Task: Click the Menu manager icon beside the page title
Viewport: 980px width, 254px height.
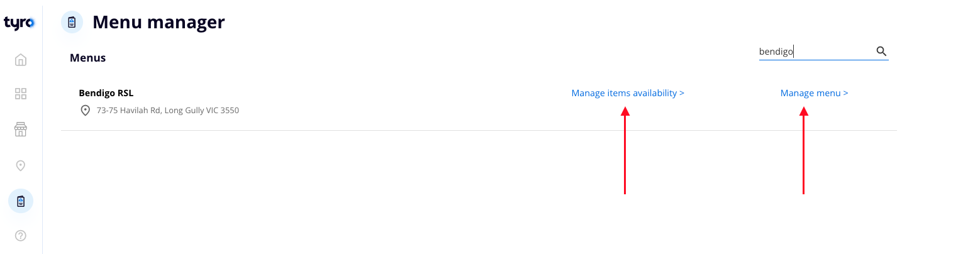Action: (x=72, y=23)
